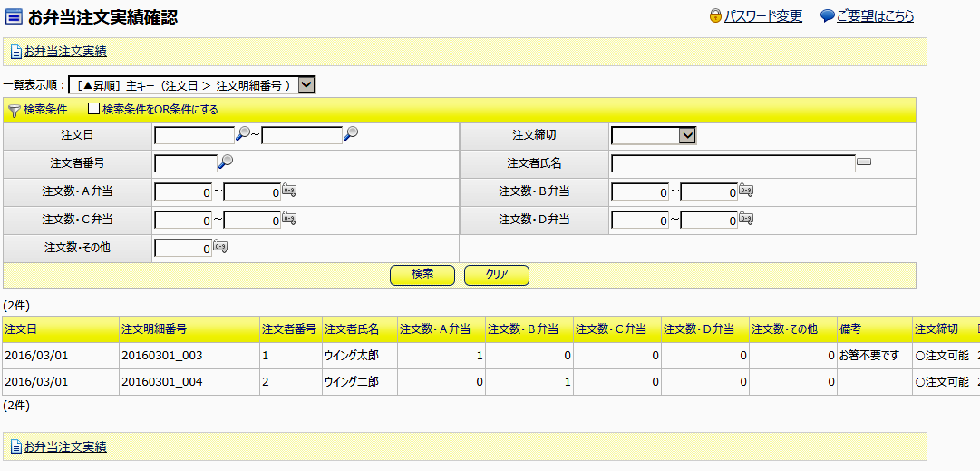Sort table by 注文者氏名 column header
Image resolution: width=980 pixels, height=471 pixels.
coord(352,329)
